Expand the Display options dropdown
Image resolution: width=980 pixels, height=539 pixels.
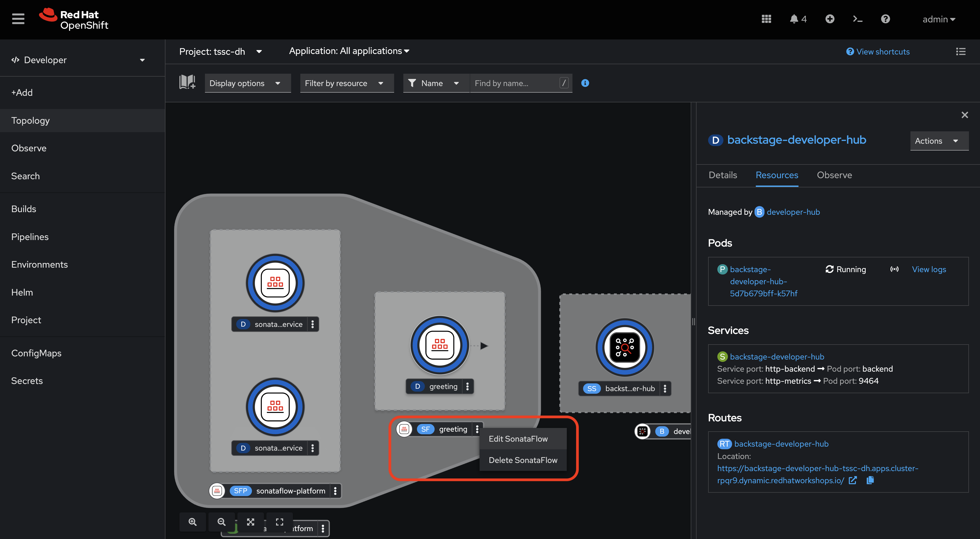pos(247,83)
